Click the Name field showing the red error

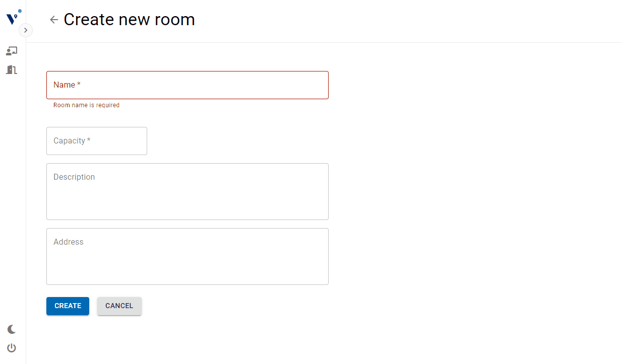pos(188,85)
